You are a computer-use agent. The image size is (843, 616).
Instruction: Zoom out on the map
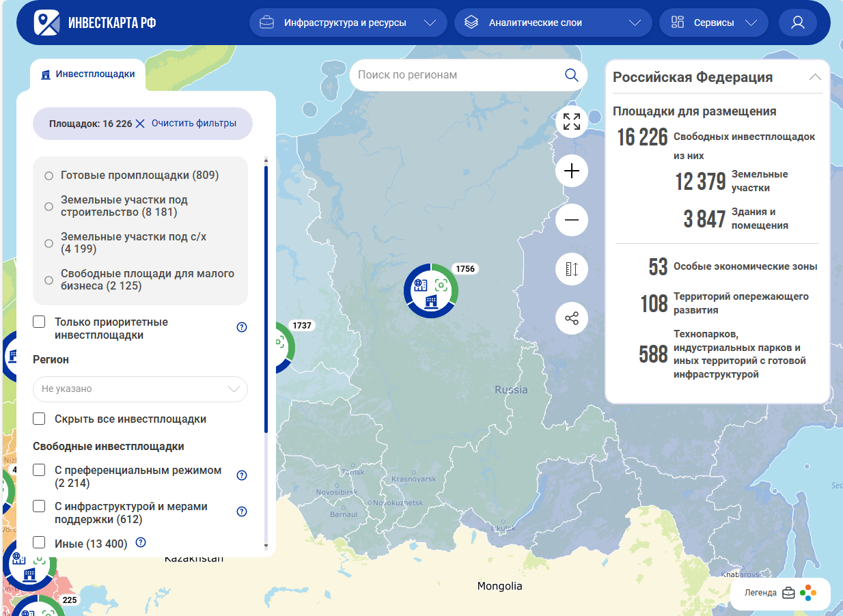pyautogui.click(x=572, y=220)
